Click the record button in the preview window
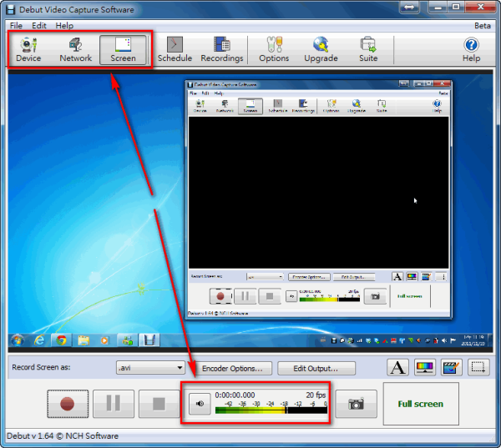This screenshot has height=448, width=501. 220,296
